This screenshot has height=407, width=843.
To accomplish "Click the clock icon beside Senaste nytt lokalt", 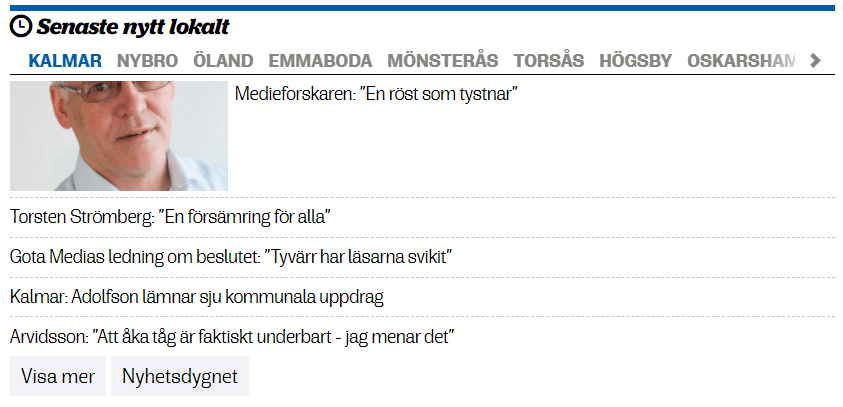I will tap(20, 27).
